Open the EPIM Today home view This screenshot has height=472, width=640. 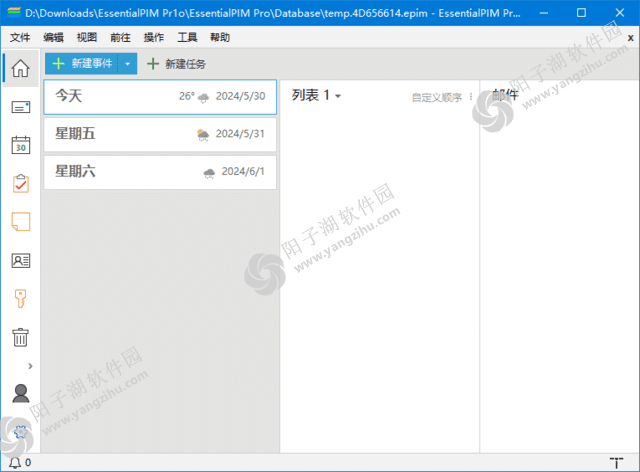point(20,68)
